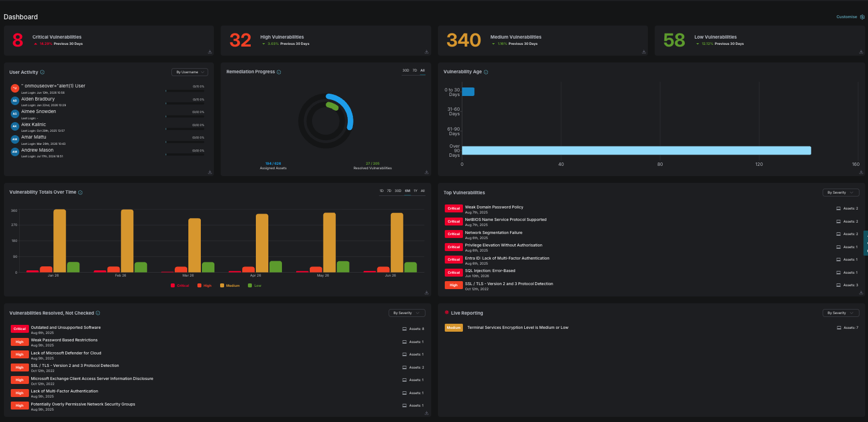
Task: Open Privilege Elevation Without Authorisation entry
Action: click(504, 245)
